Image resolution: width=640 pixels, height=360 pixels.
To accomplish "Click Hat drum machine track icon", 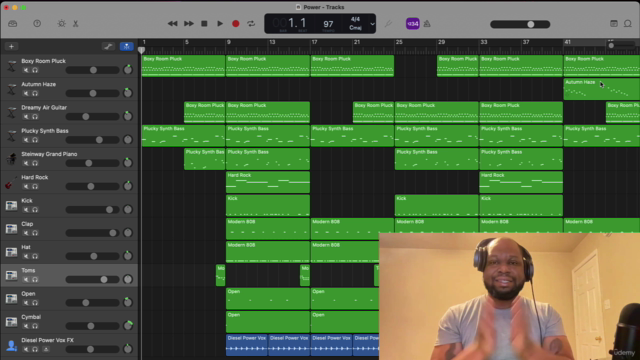I will tap(11, 252).
